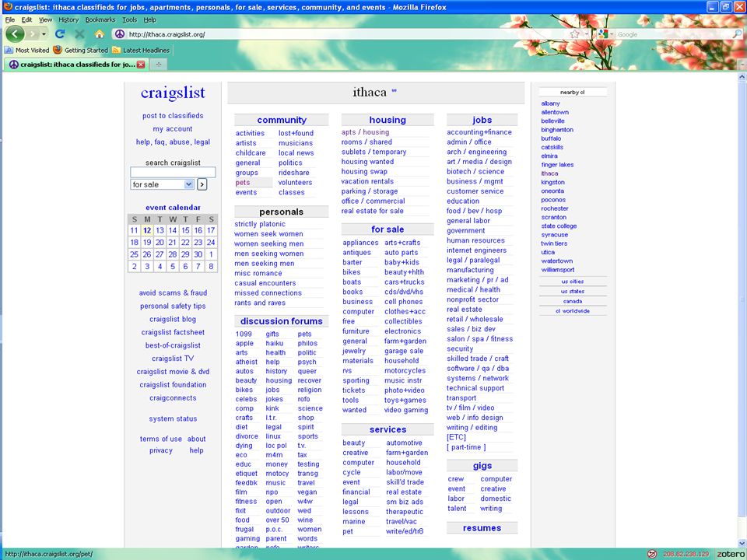The width and height of the screenshot is (747, 560).
Task: Click in the 'search craigslist' text field
Action: (x=173, y=173)
